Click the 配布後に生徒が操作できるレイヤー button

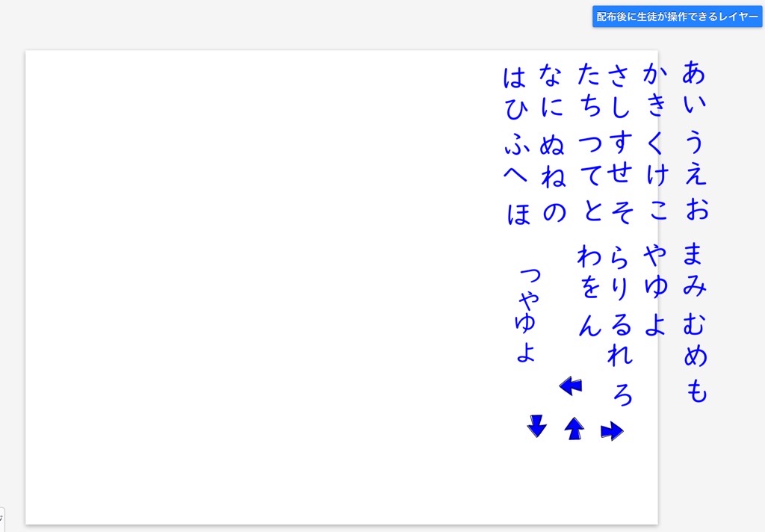click(677, 16)
